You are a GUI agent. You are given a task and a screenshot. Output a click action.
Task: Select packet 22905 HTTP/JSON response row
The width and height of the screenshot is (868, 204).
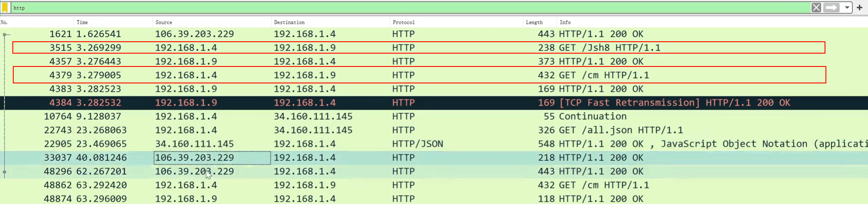(434, 144)
